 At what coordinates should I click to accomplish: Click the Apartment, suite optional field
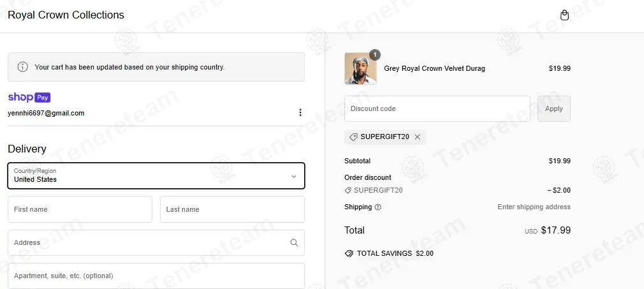point(156,276)
